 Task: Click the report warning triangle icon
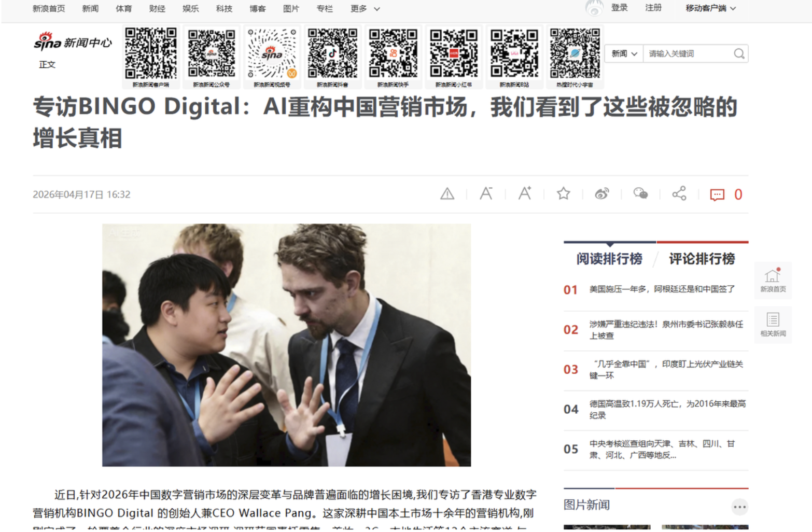coord(447,194)
